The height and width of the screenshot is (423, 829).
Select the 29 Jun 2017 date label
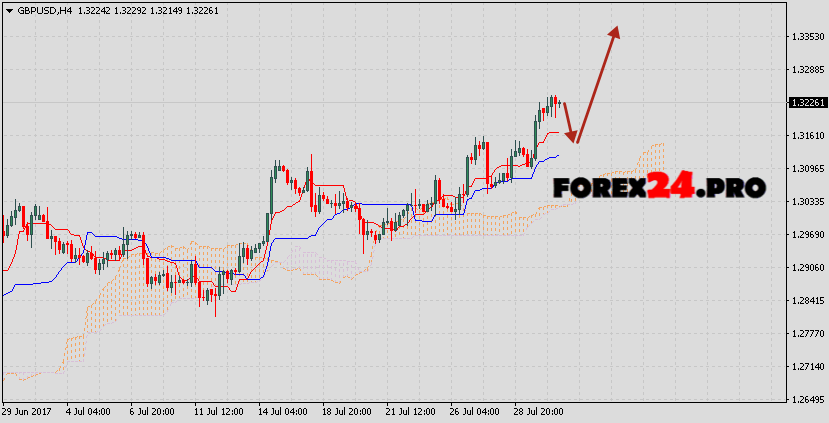(x=27, y=411)
